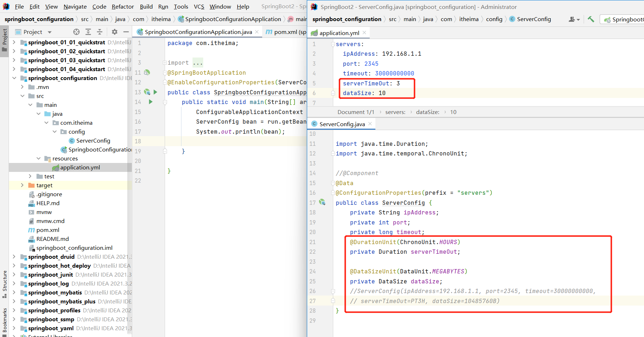This screenshot has width=644, height=337.
Task: Open the user account icon in right window toolbar
Action: (x=574, y=19)
